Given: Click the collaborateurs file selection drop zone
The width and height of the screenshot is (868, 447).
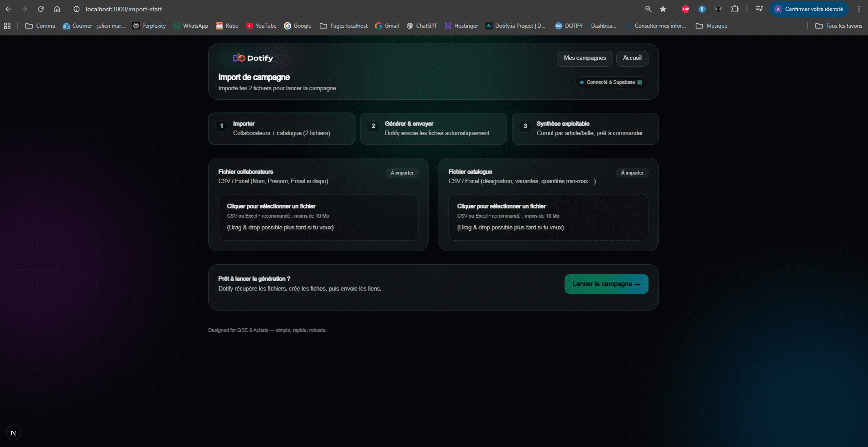Looking at the screenshot, I should [318, 218].
